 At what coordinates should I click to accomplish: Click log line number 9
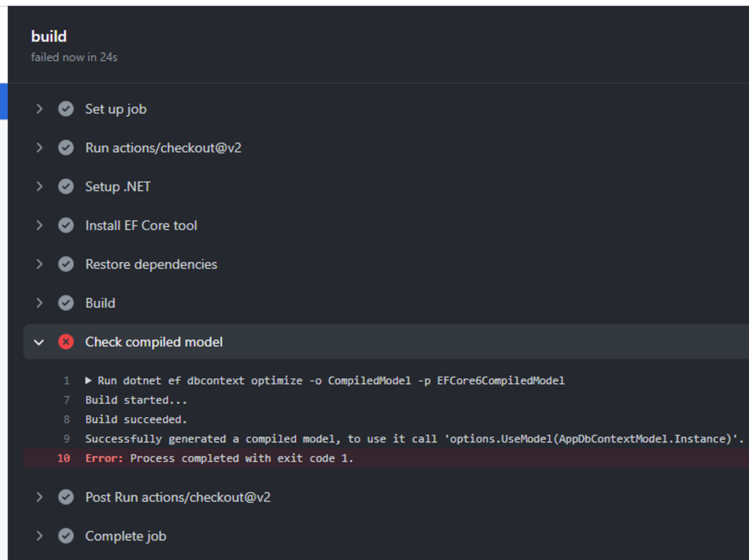(67, 439)
